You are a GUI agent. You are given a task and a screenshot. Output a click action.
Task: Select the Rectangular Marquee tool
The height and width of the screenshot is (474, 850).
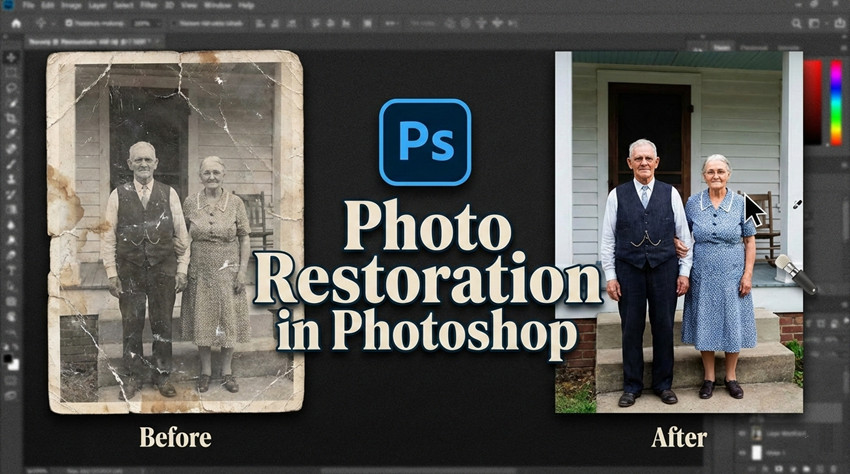pyautogui.click(x=11, y=73)
